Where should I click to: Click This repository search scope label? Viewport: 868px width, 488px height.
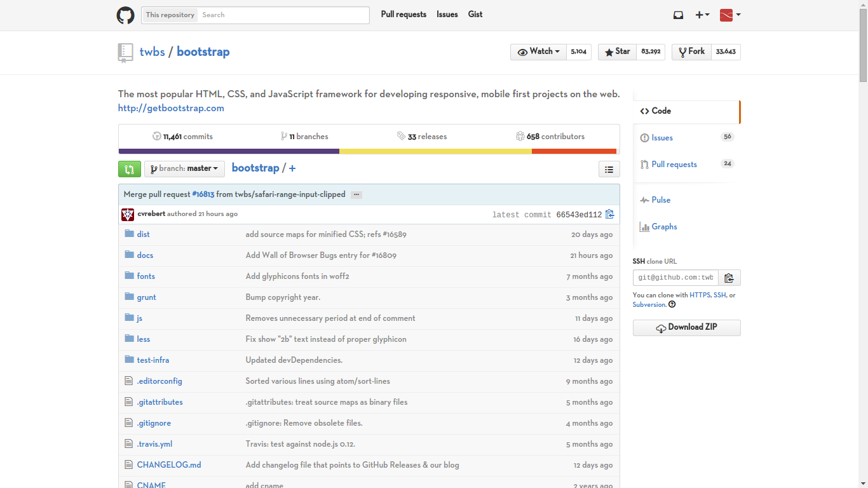tap(170, 15)
